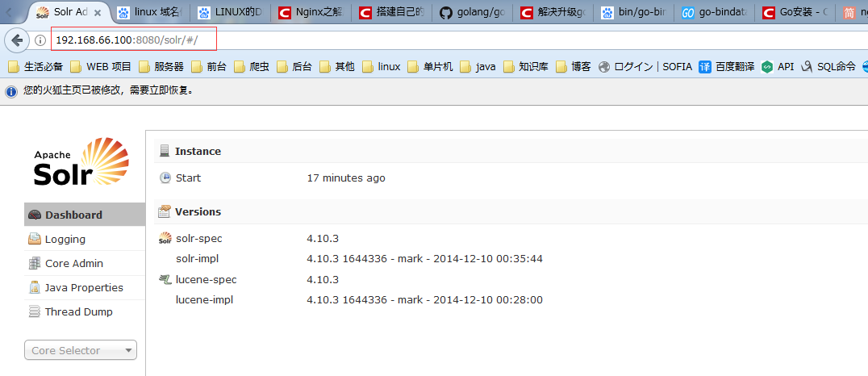
Task: Open the API bookmark
Action: pos(778,67)
